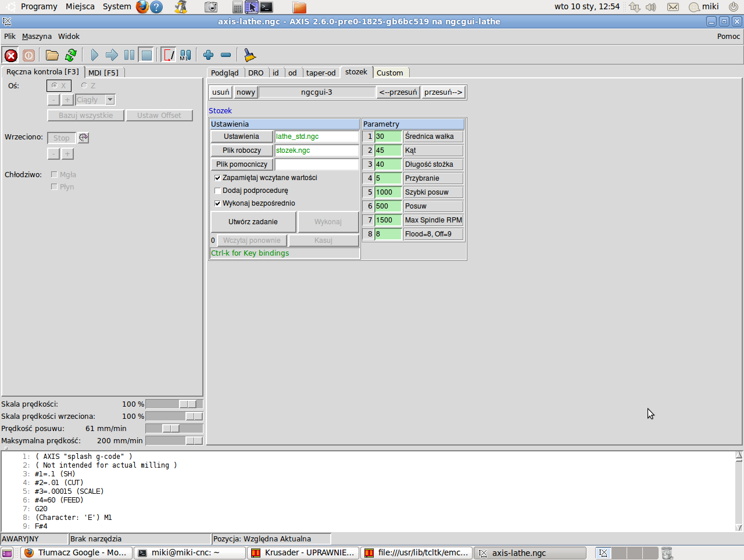Open the orange folder launcher in panel
The height and width of the screenshot is (560, 744).
point(299,7)
